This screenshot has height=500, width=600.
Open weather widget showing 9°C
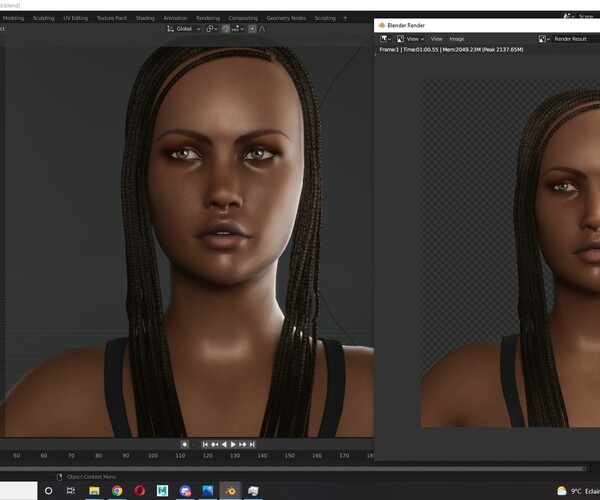(x=578, y=491)
